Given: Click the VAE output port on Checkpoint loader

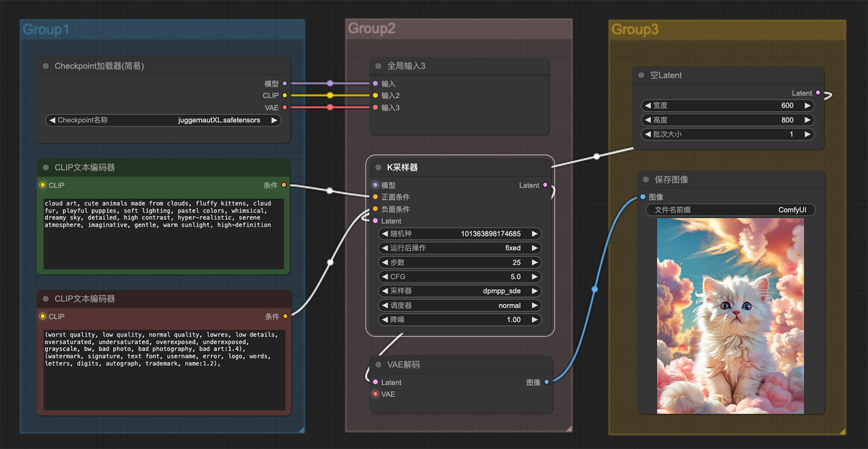Looking at the screenshot, I should 285,108.
